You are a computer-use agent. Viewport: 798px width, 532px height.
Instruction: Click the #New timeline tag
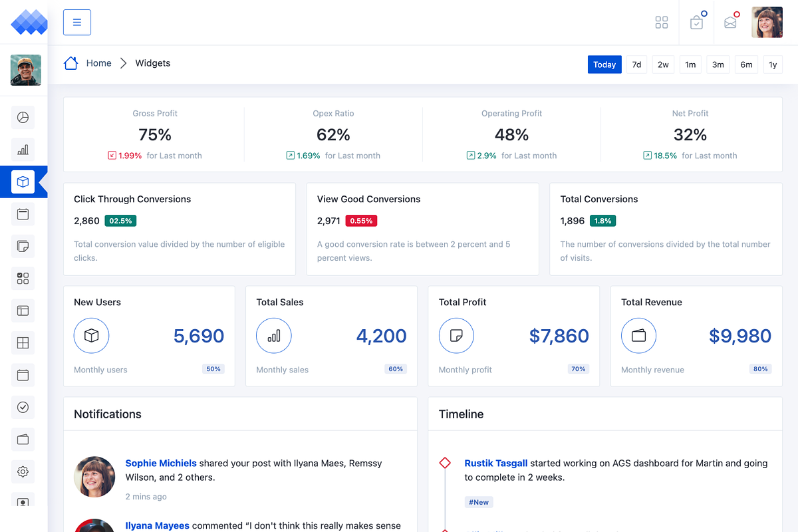(x=479, y=503)
